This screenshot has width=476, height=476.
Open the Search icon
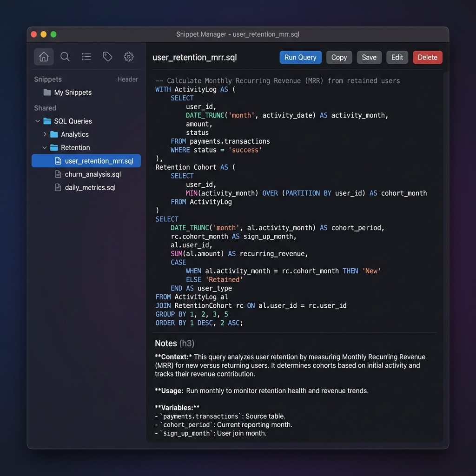(65, 57)
